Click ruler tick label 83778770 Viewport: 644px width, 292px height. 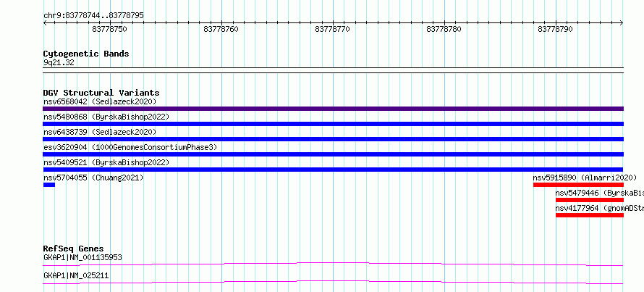tap(333, 29)
